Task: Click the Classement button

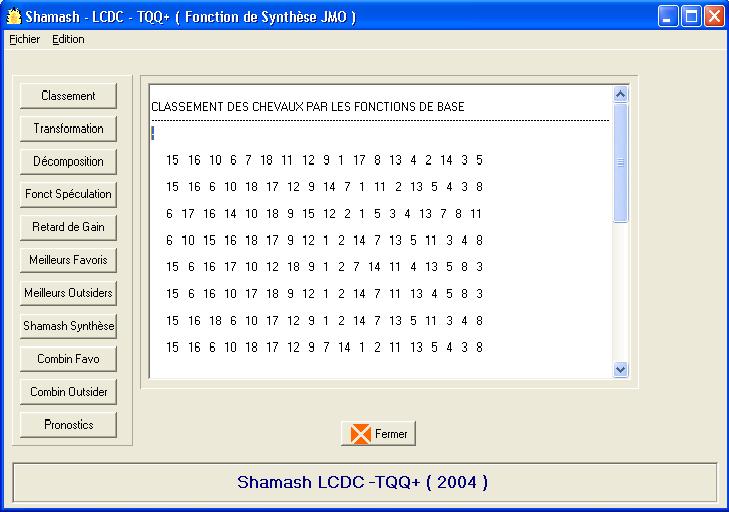Action: tap(68, 96)
